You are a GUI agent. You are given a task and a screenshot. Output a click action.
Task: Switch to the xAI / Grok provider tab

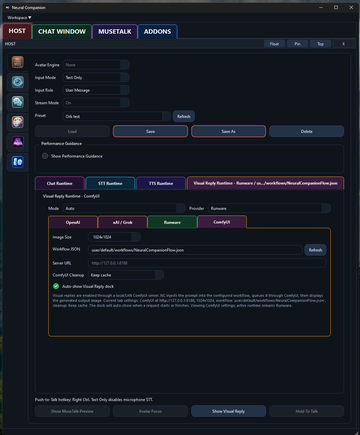point(123,222)
